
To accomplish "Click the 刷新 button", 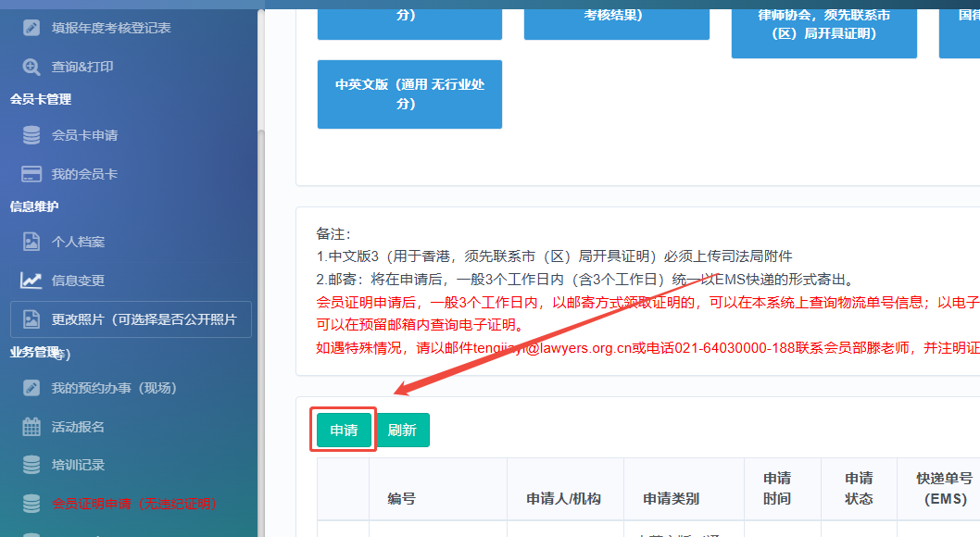I will coord(402,431).
